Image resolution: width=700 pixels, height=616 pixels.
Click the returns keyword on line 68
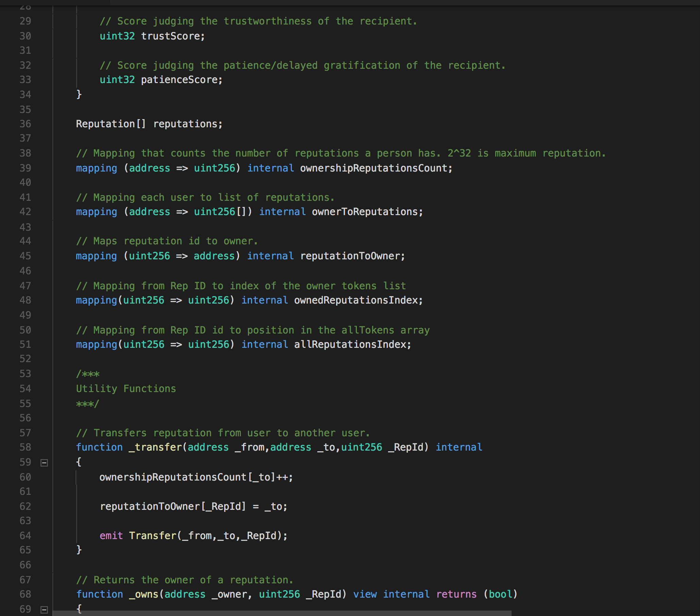point(456,594)
